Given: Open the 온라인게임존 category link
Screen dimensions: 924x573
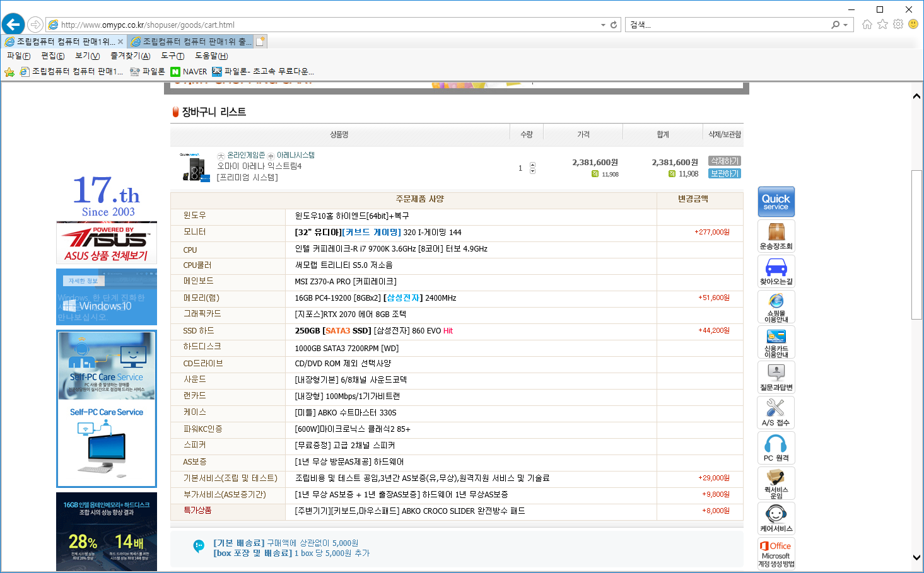Looking at the screenshot, I should tap(246, 155).
